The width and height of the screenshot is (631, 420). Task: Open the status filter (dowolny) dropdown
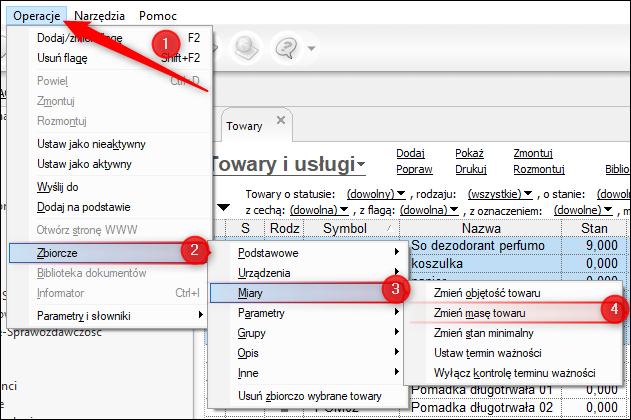pyautogui.click(x=376, y=194)
